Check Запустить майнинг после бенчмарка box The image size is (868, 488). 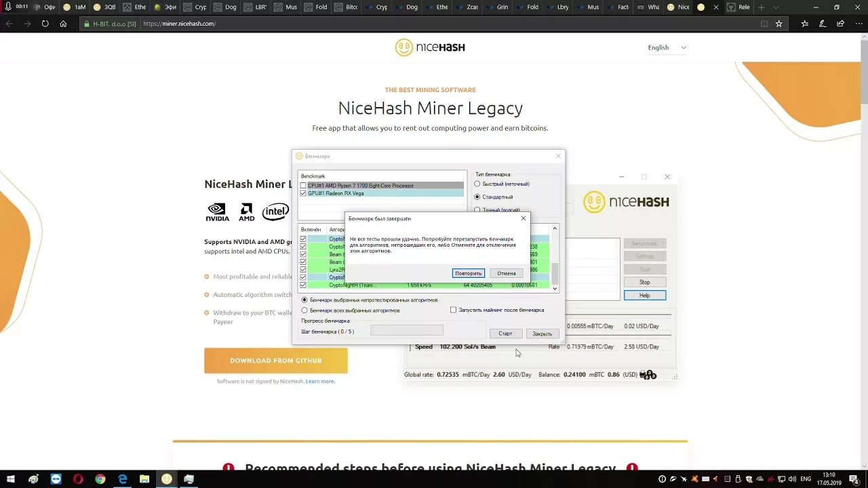[454, 310]
